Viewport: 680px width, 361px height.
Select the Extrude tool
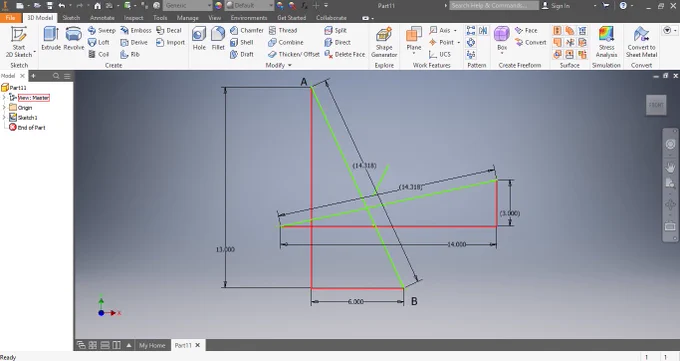point(51,38)
